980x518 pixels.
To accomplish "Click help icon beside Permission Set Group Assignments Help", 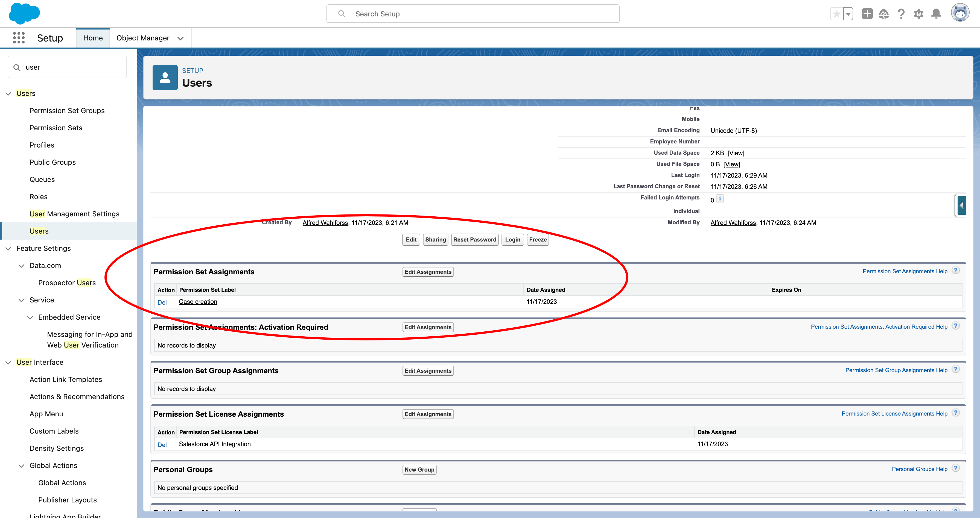I will (x=956, y=369).
